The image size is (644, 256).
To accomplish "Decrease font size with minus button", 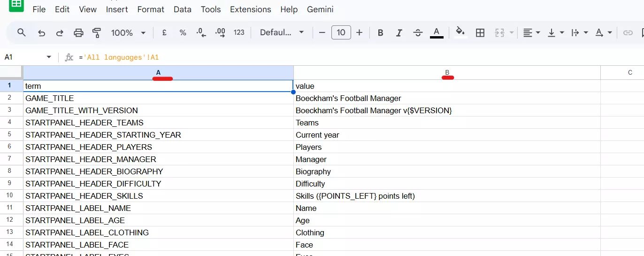I will click(x=322, y=32).
